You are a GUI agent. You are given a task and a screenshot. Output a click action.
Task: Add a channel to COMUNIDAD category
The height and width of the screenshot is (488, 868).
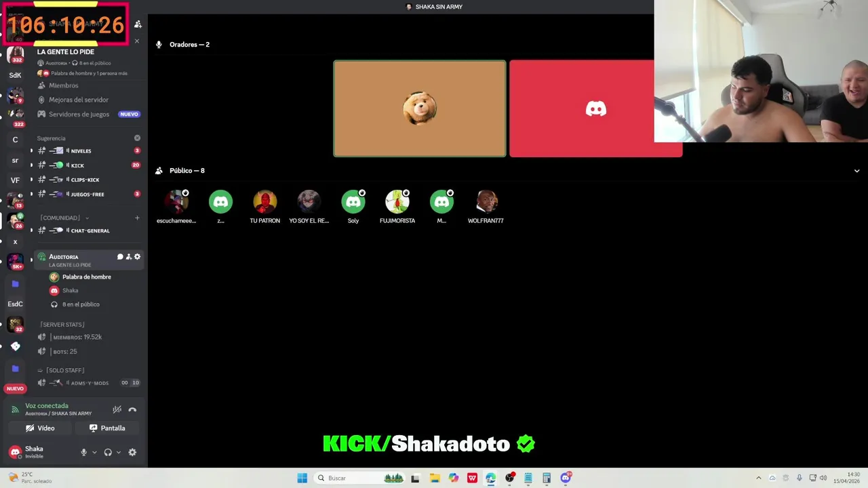coord(137,218)
